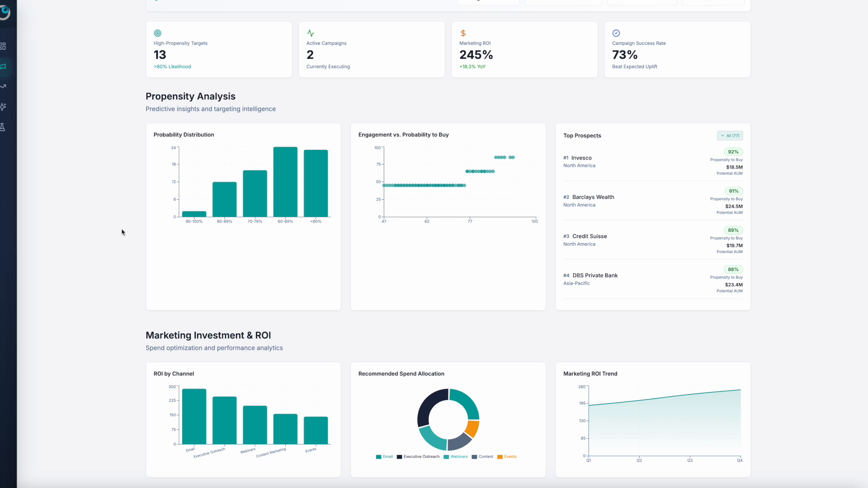Select the megaphone campaigns sidebar icon

[x=4, y=66]
